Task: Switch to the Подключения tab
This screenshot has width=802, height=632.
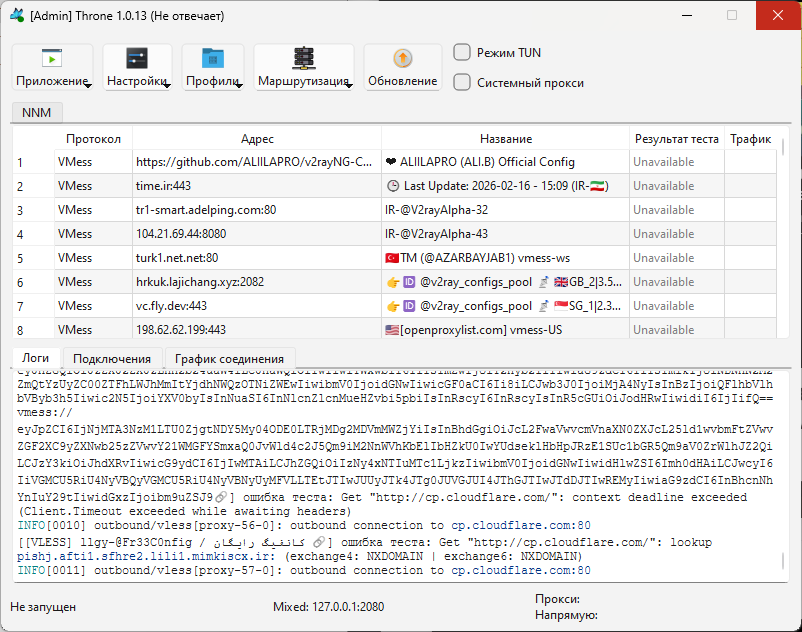Action: (x=112, y=359)
